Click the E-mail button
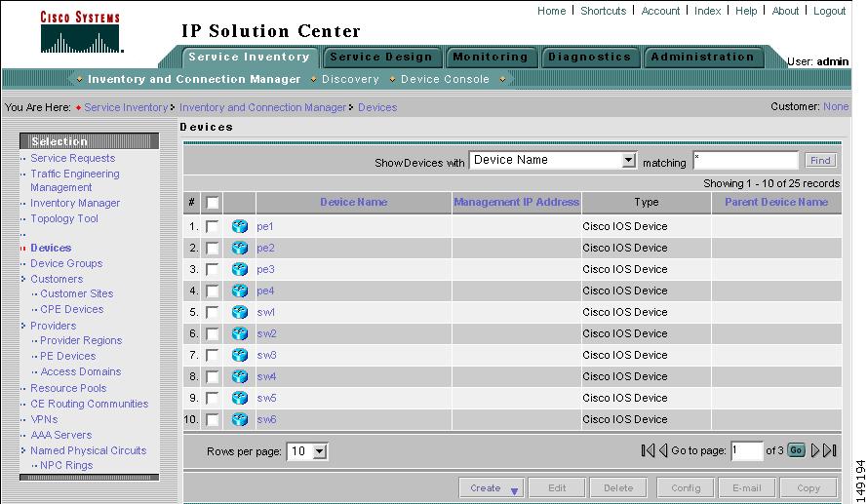The height and width of the screenshot is (504, 868). click(747, 488)
